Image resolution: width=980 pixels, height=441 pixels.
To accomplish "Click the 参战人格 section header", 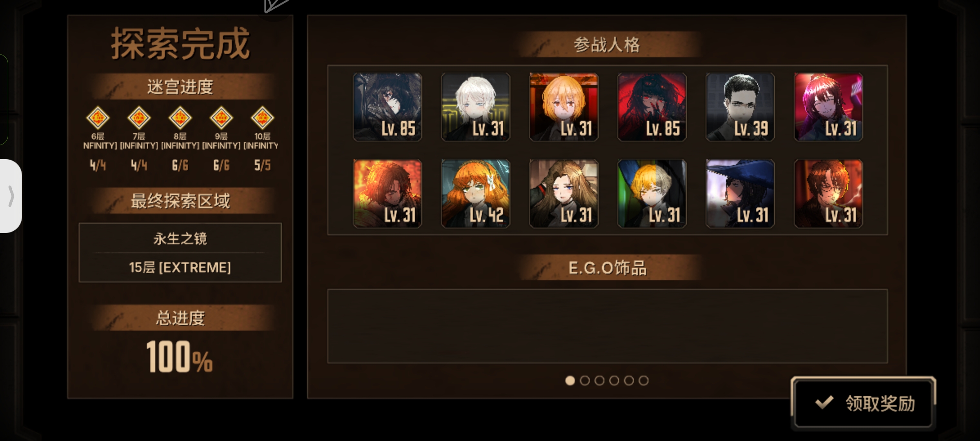I will tap(607, 45).
